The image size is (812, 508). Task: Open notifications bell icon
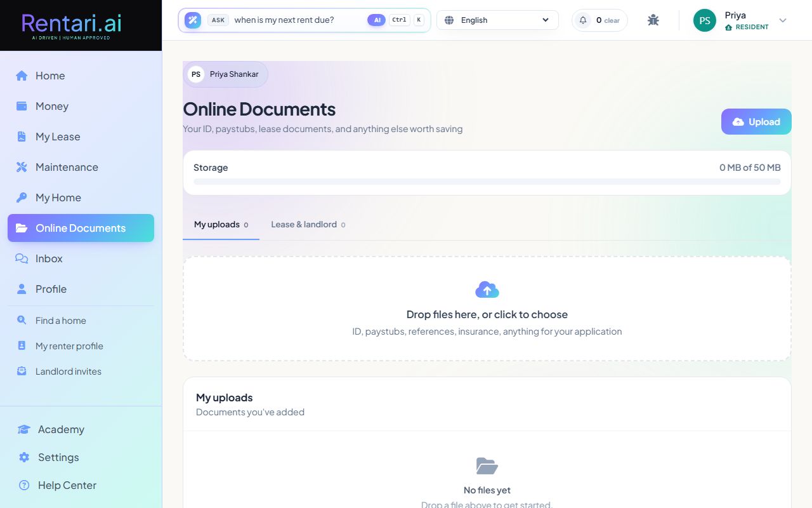pos(583,20)
